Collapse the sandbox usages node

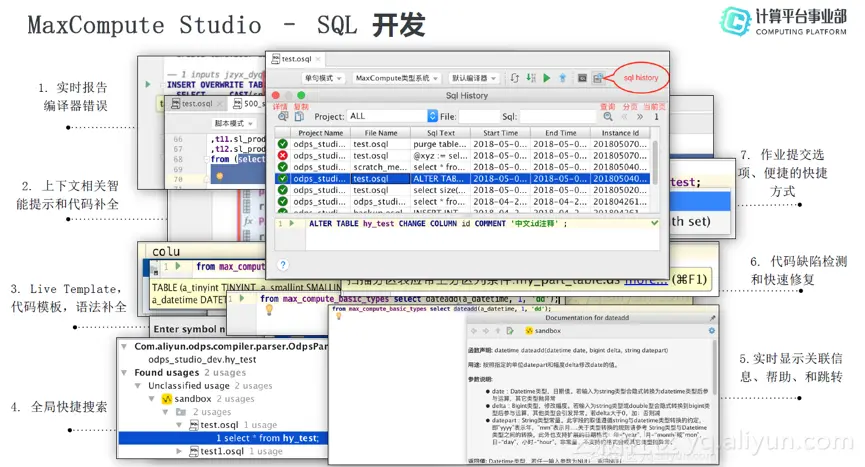(x=151, y=399)
